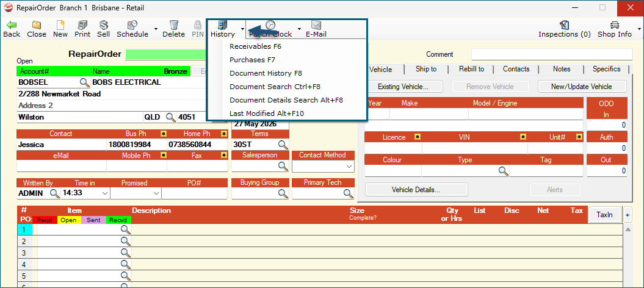Search Terms with magnifier beside 30ST
The height and width of the screenshot is (288, 644).
[x=283, y=145]
